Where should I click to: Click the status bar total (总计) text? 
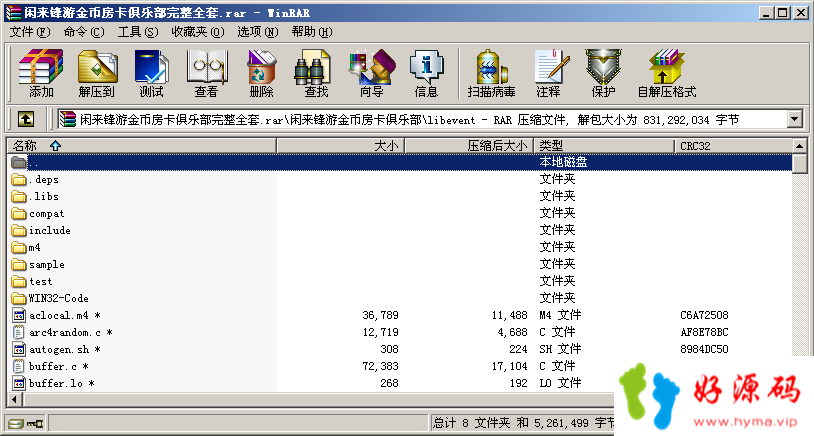pos(523,423)
